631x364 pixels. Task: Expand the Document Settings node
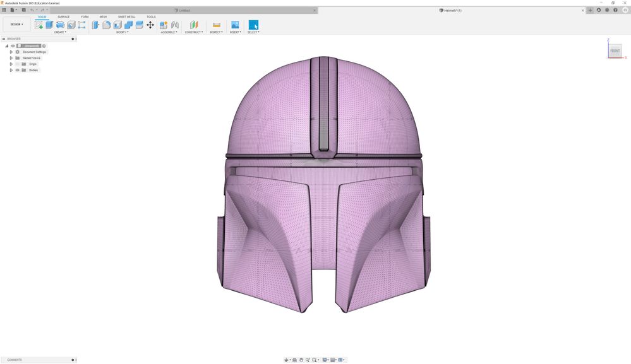tap(11, 52)
